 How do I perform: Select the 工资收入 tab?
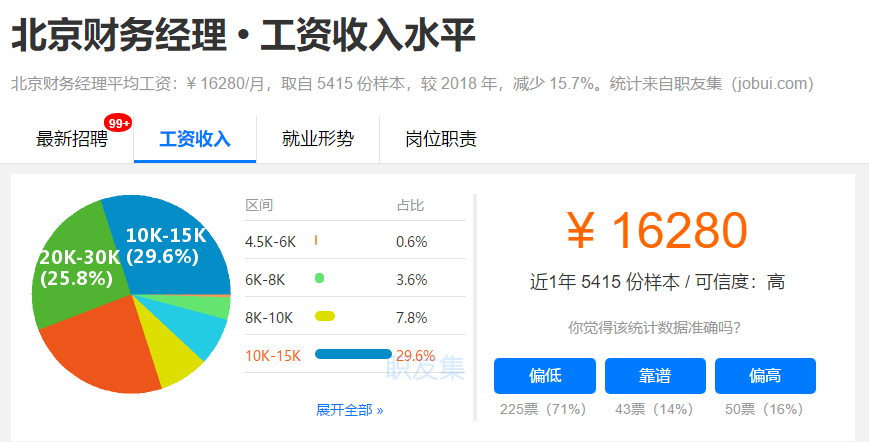195,139
